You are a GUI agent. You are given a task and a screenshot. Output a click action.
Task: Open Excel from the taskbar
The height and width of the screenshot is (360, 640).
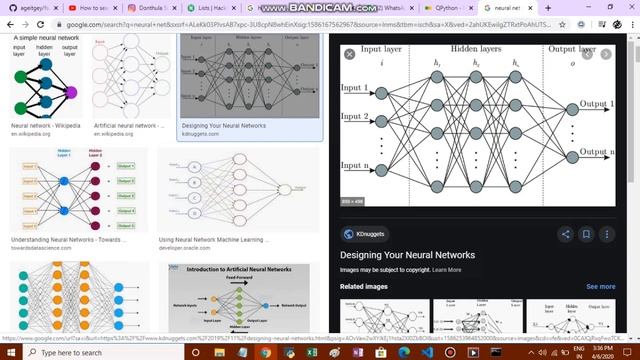tap(312, 352)
